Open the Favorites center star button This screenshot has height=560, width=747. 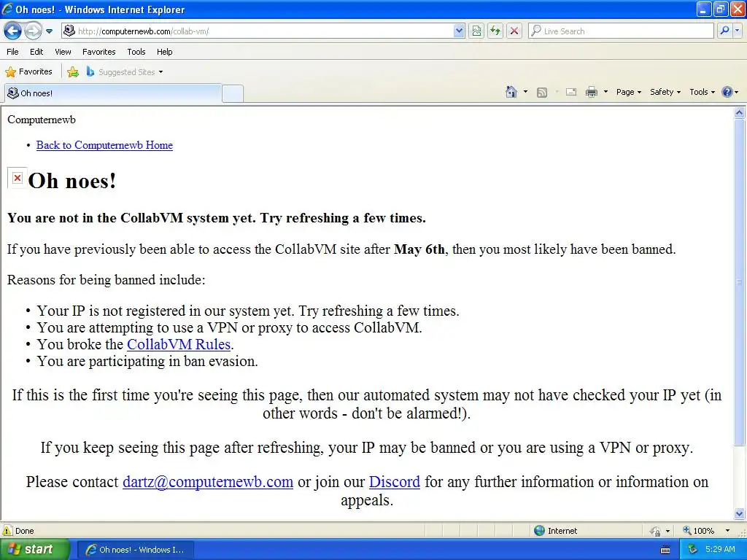(28, 72)
